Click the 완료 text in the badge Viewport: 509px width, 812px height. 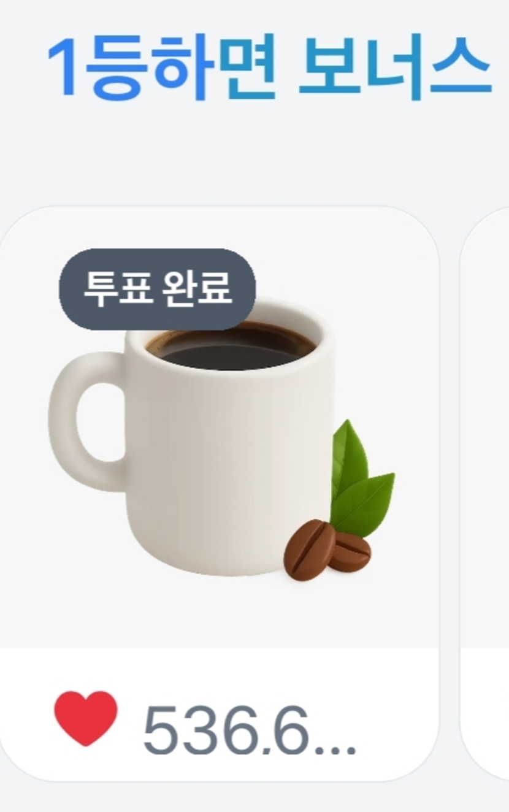tap(198, 289)
